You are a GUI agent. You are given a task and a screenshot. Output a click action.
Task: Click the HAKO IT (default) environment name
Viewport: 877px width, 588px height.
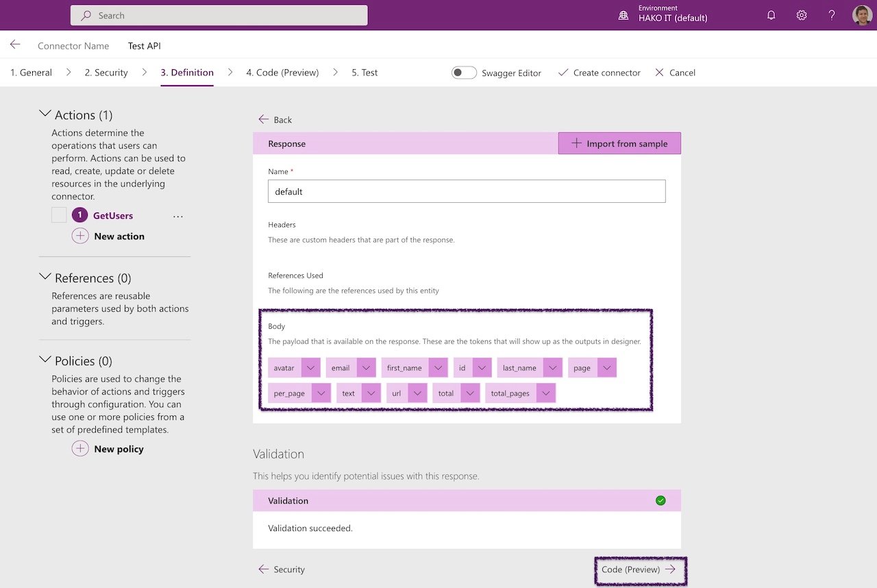click(x=673, y=19)
